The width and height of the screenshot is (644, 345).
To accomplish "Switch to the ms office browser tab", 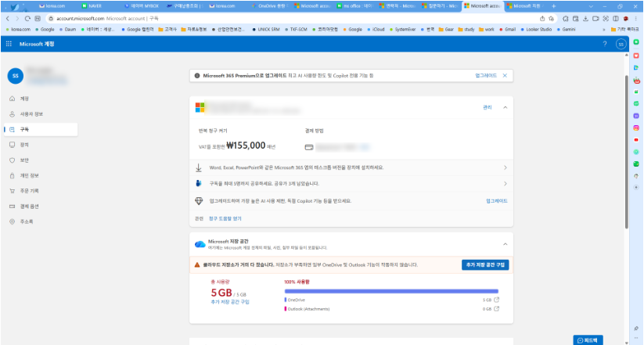I will point(354,5).
